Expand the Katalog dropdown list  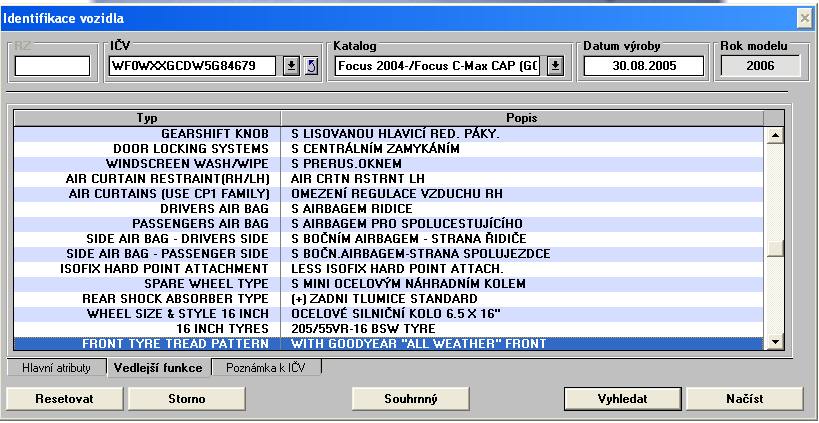[556, 66]
